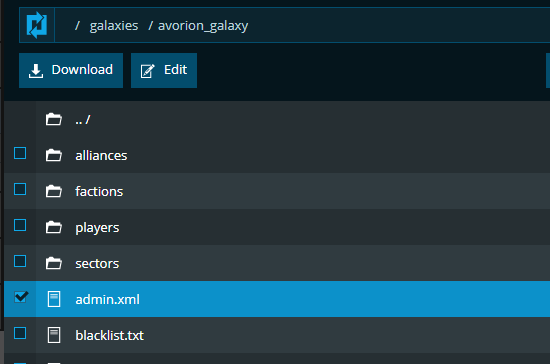Viewport: 550px width, 364px height.
Task: Open the sectors folder icon
Action: tap(54, 263)
